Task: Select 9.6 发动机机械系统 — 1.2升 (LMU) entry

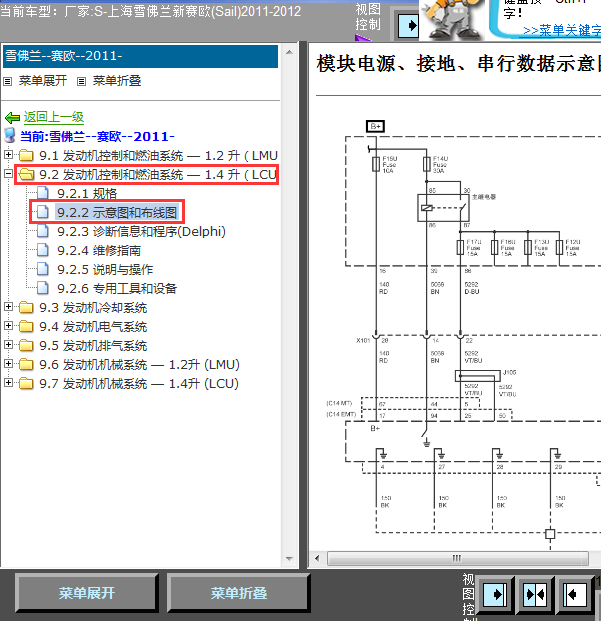Action: click(139, 365)
